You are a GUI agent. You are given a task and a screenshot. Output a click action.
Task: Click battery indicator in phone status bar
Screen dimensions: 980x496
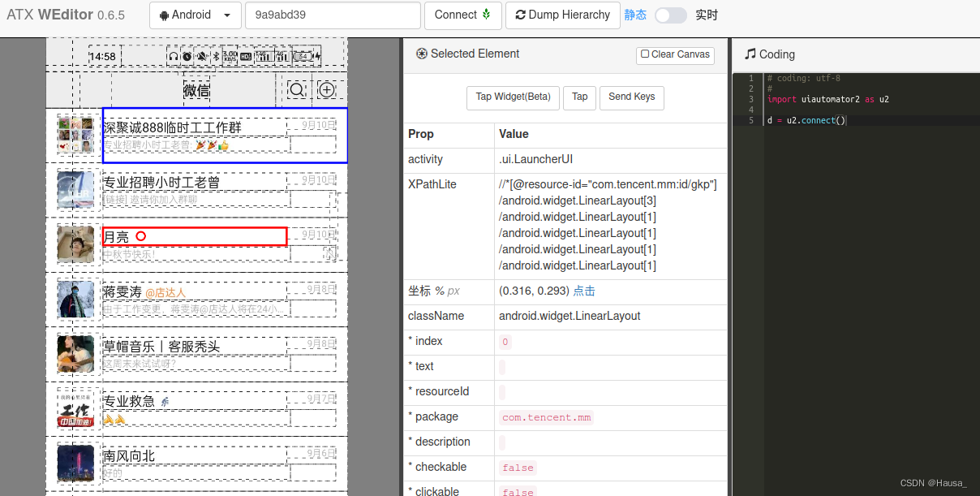[305, 56]
